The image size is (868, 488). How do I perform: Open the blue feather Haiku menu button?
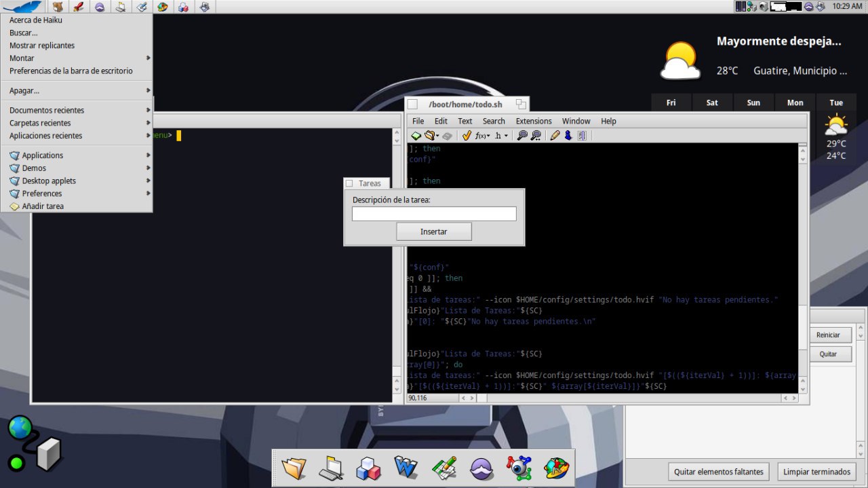[22, 7]
